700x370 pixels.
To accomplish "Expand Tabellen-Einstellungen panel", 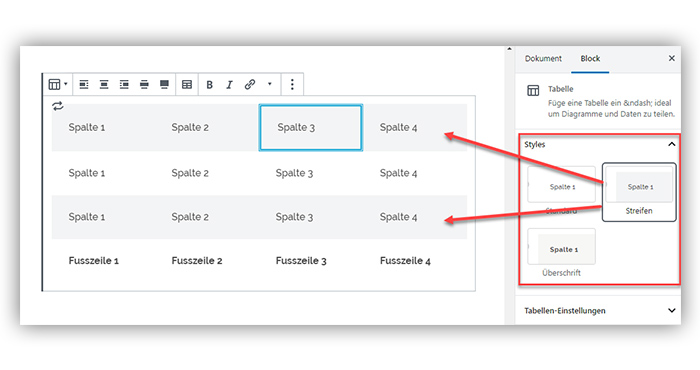I will point(671,311).
